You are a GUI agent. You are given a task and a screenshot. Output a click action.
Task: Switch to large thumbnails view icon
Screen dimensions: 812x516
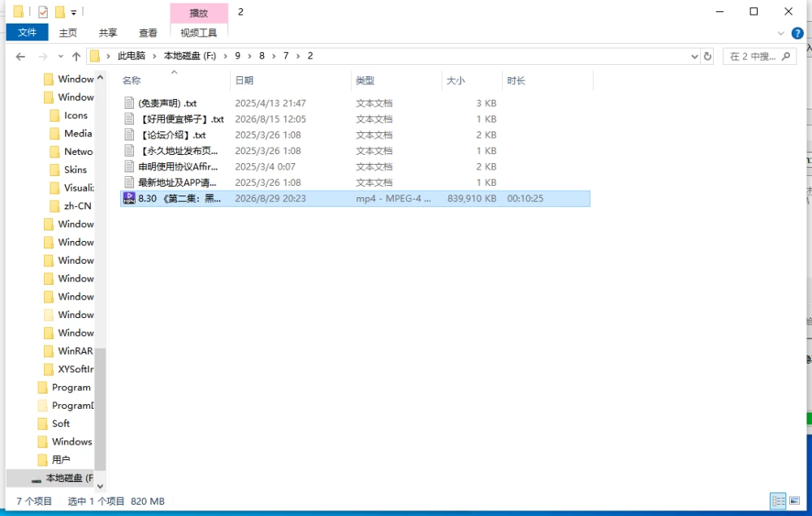(794, 501)
